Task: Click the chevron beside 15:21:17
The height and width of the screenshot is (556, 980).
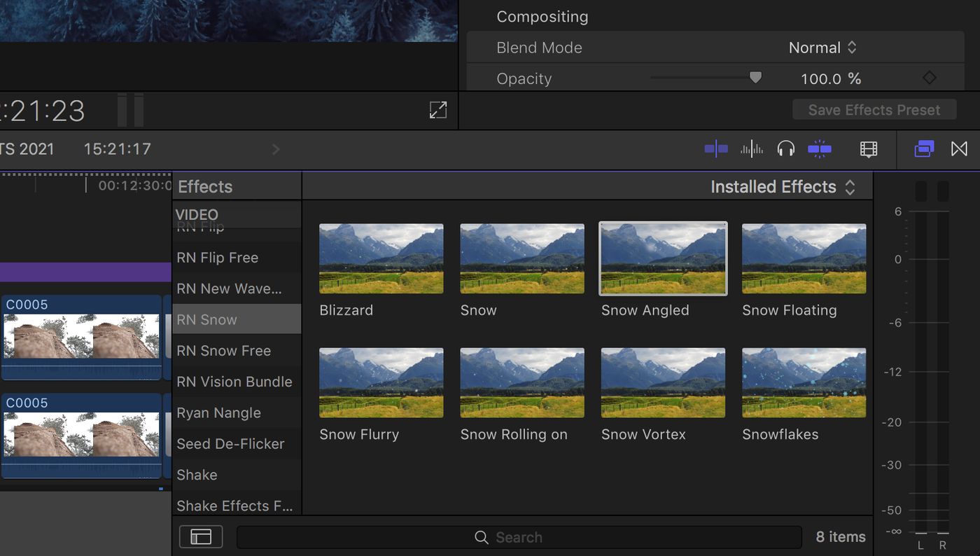Action: [275, 149]
